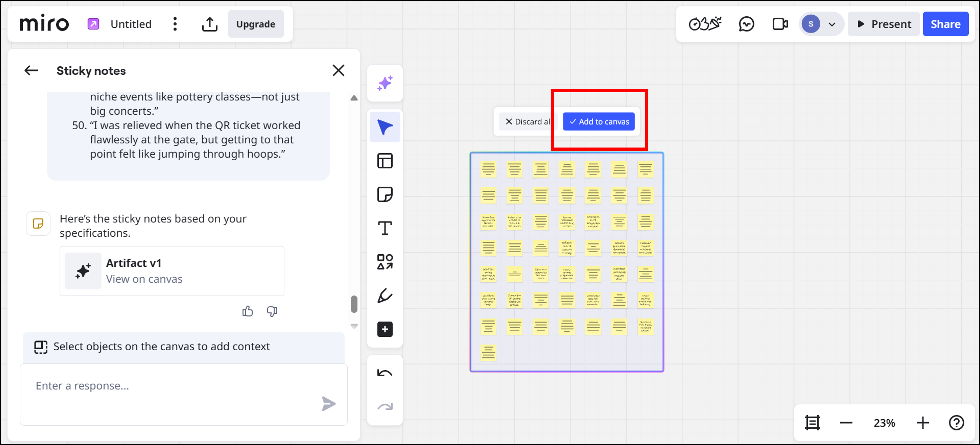Viewport: 980px width, 445px height.
Task: Give thumbs up to the response
Action: (247, 311)
